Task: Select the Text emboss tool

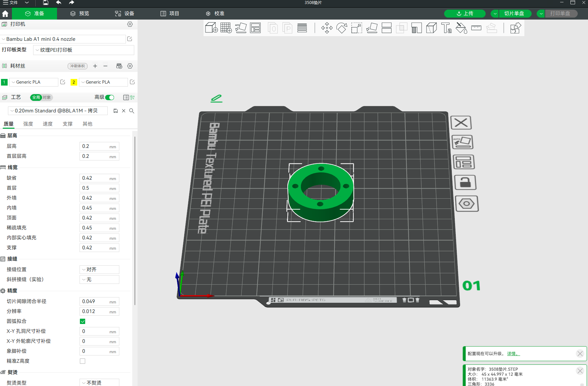Action: (446, 28)
